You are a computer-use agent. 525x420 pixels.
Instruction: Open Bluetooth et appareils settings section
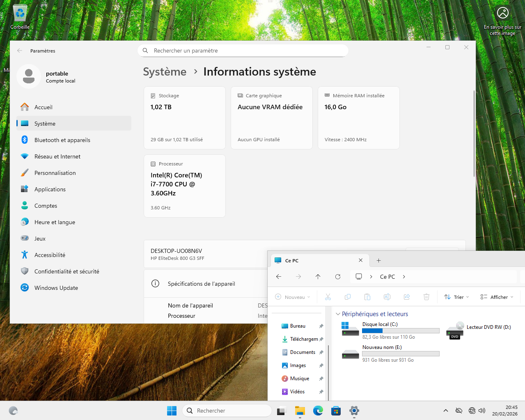62,140
